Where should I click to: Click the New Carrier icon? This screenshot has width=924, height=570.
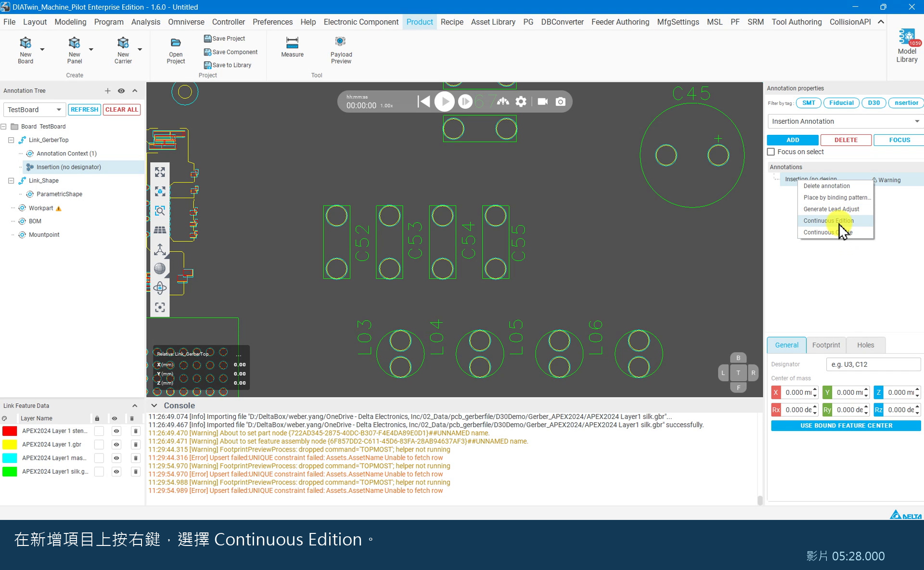pyautogui.click(x=123, y=43)
